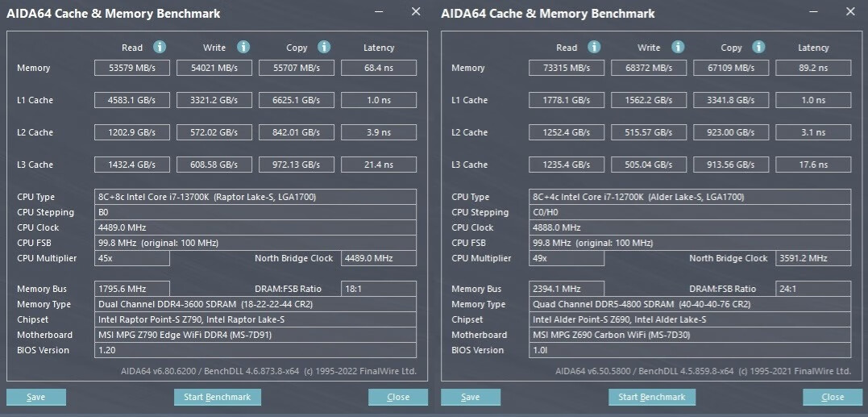This screenshot has height=417, width=868.
Task: Select the 73315 MB/s memory read field
Action: (x=567, y=68)
